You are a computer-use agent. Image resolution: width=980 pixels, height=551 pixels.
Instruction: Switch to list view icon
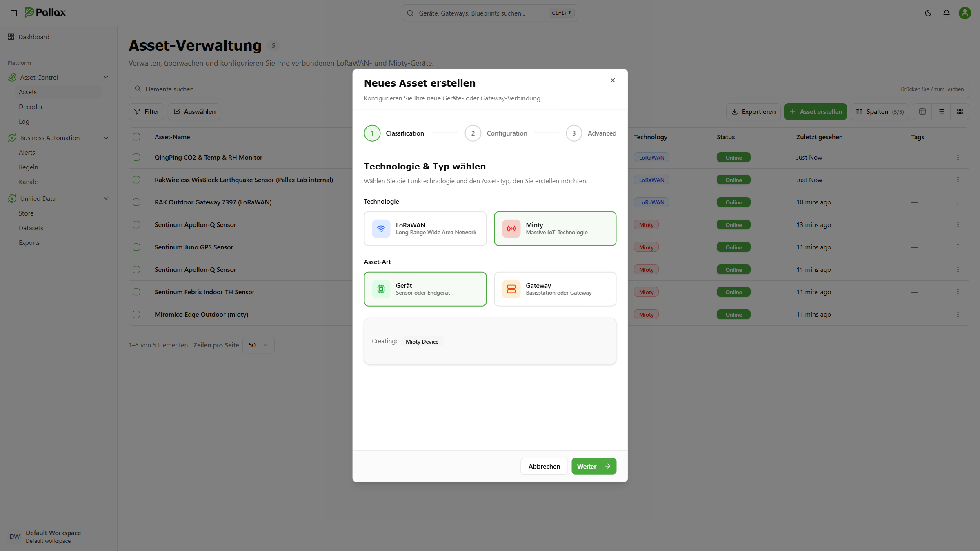[x=941, y=111]
